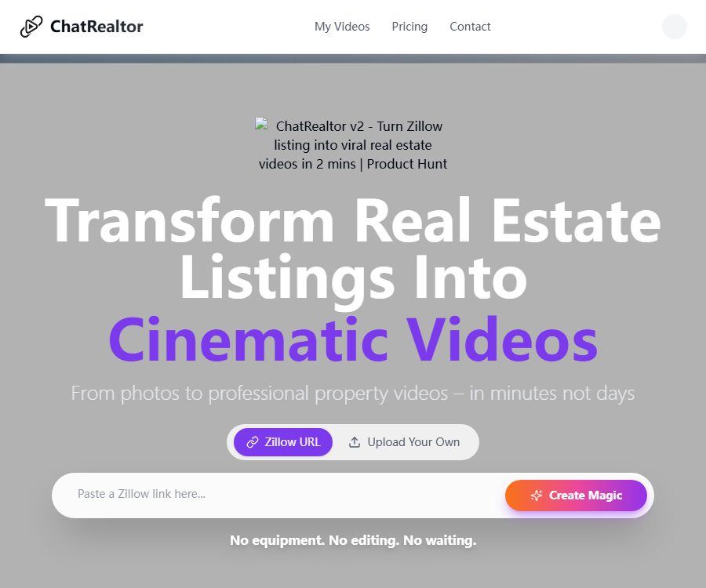Click the 'Transform Real Estate' heading
Image resolution: width=706 pixels, height=588 pixels.
click(x=353, y=220)
